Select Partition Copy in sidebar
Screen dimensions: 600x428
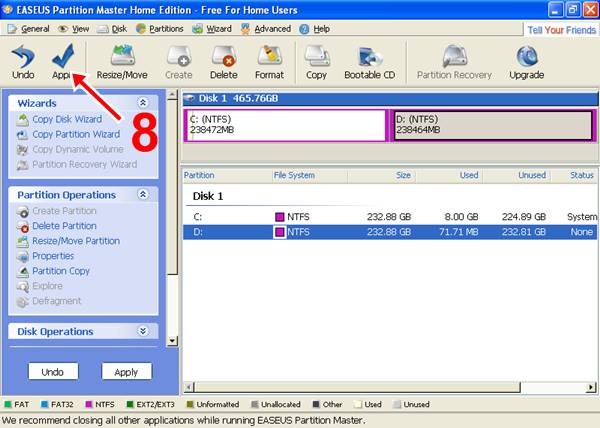click(x=53, y=271)
